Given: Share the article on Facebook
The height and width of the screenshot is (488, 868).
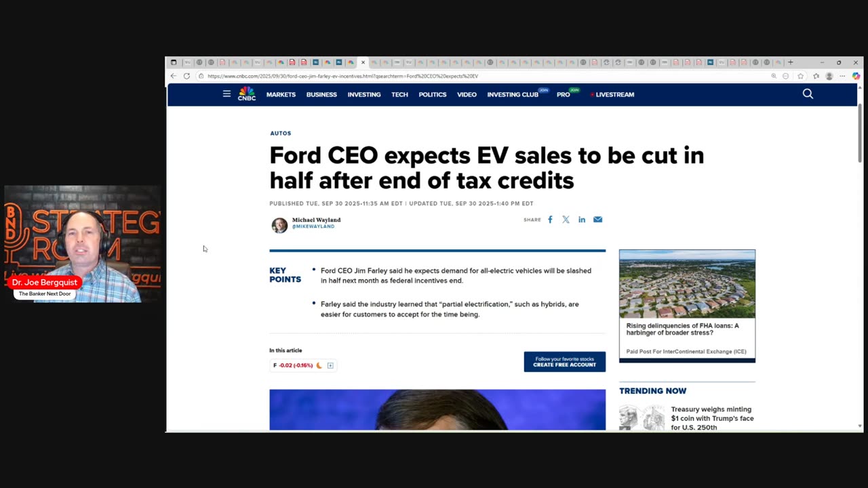Looking at the screenshot, I should click(x=550, y=220).
